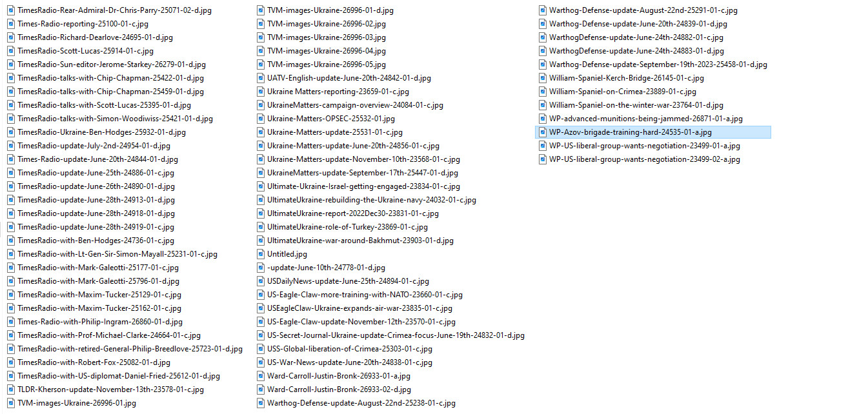Select TimesRadio-talks-with-Simon-Woodiwiss-25421-01-d.jpg

115,119
